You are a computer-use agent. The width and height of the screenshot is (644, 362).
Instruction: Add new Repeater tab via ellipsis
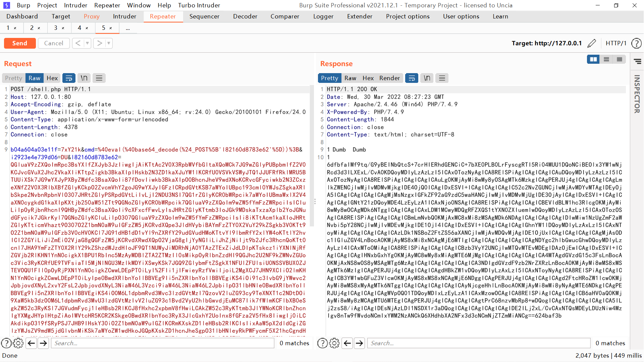tap(128, 28)
